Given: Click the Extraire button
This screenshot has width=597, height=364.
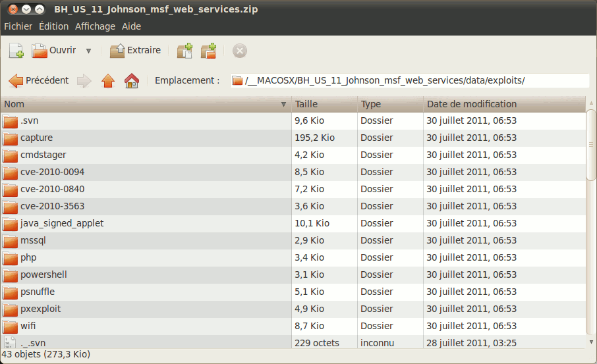Looking at the screenshot, I should pos(135,51).
